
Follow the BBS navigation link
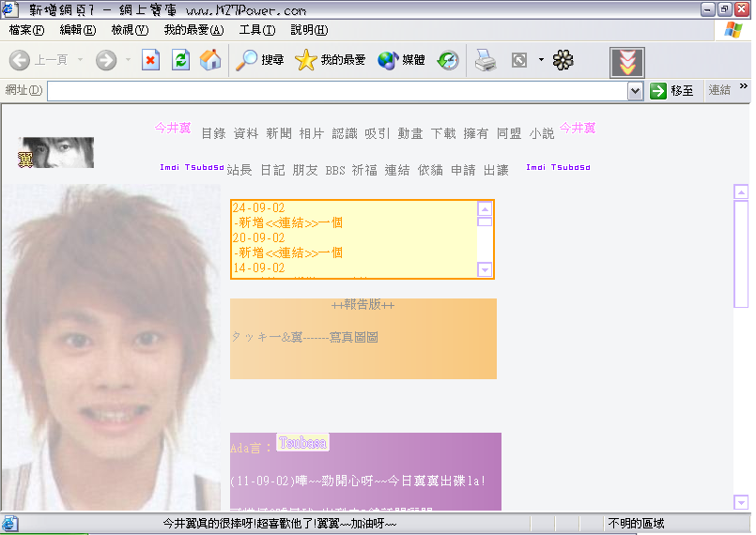coord(335,171)
